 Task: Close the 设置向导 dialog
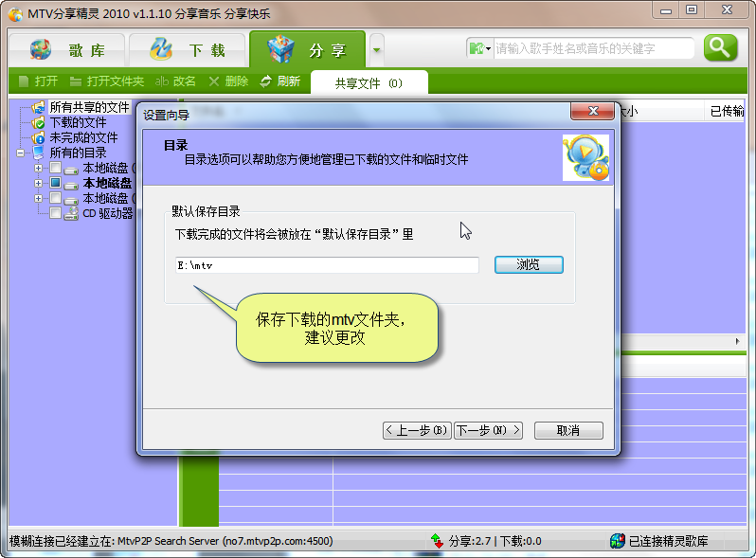(x=593, y=111)
